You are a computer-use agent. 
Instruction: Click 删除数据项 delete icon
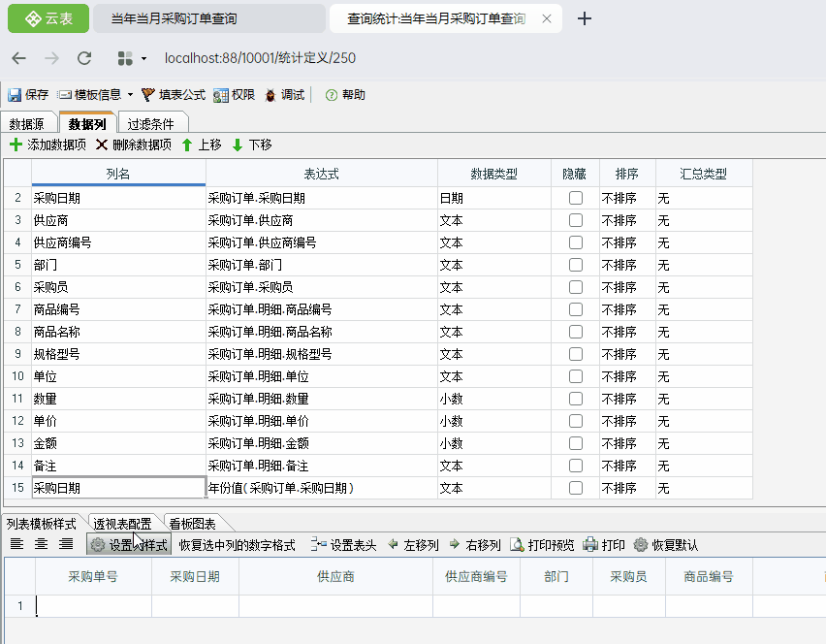pyautogui.click(x=101, y=145)
